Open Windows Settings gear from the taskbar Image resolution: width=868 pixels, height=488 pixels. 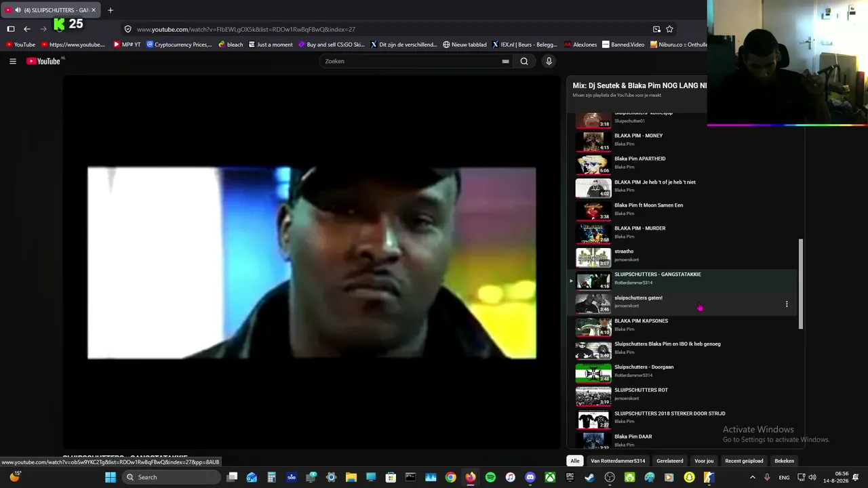pos(331,477)
